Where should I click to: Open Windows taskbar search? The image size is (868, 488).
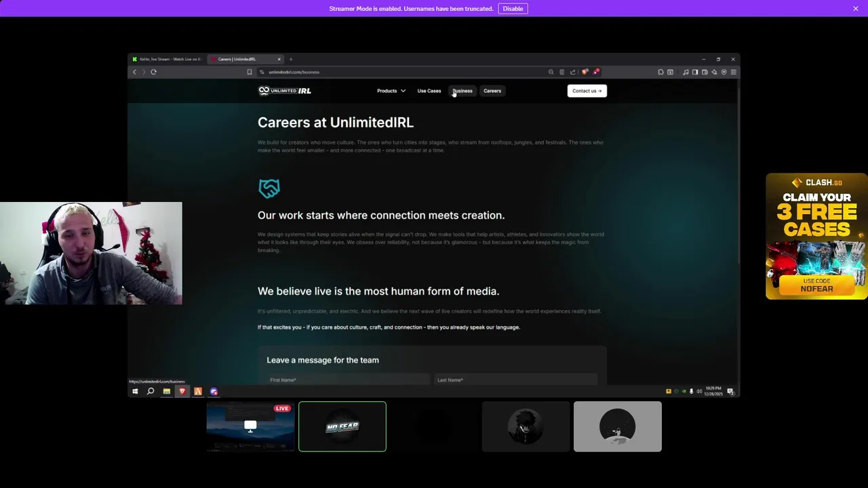tap(151, 391)
